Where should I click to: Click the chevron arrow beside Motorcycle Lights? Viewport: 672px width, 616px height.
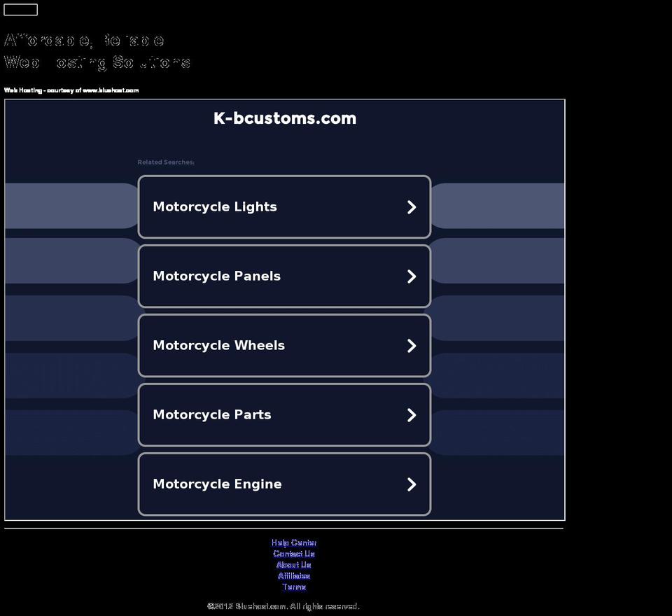(412, 207)
